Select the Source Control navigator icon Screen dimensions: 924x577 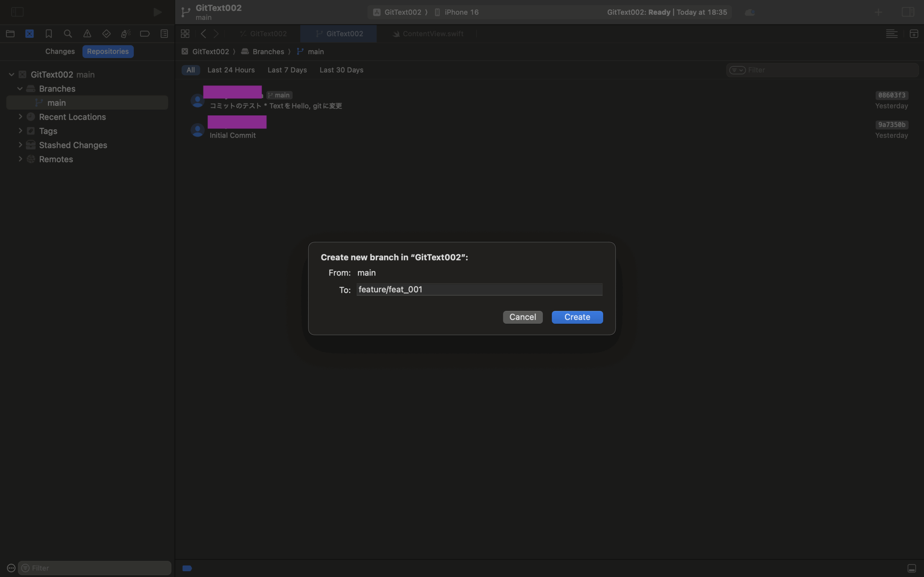click(x=29, y=34)
